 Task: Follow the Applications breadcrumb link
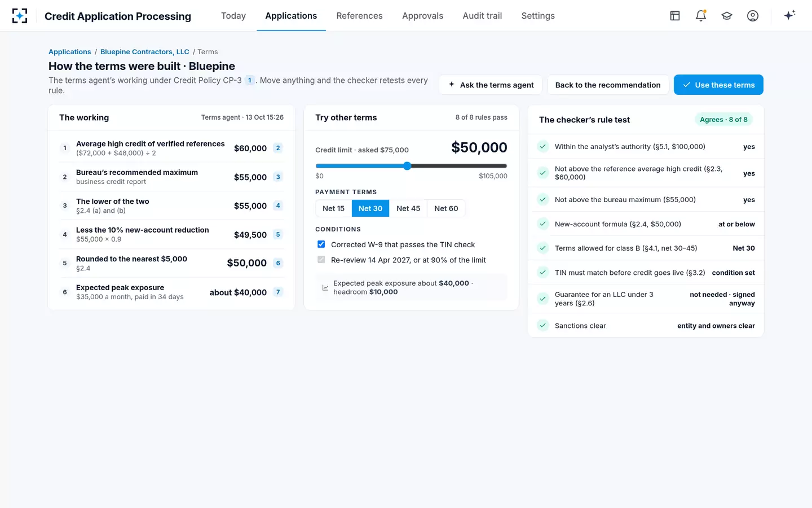70,51
